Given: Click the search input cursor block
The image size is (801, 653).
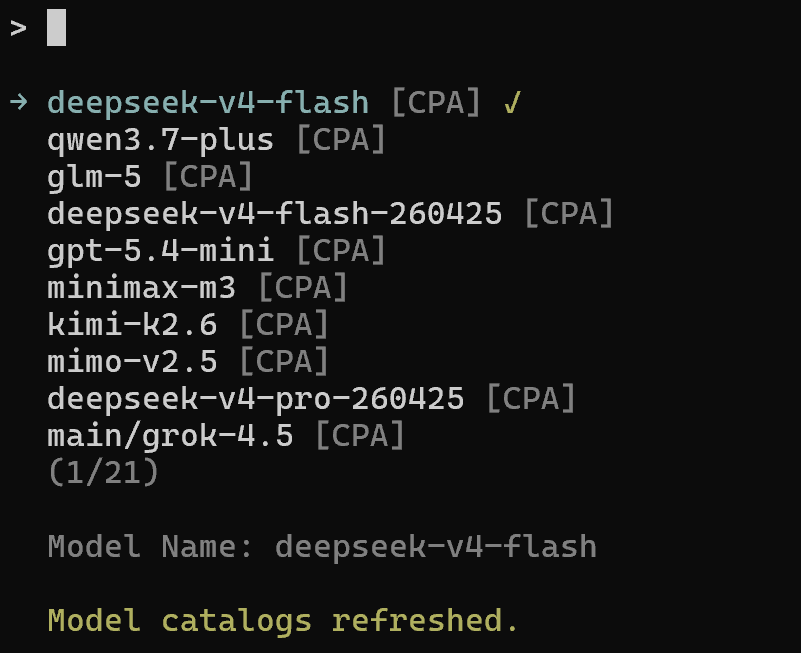Looking at the screenshot, I should pos(56,28).
